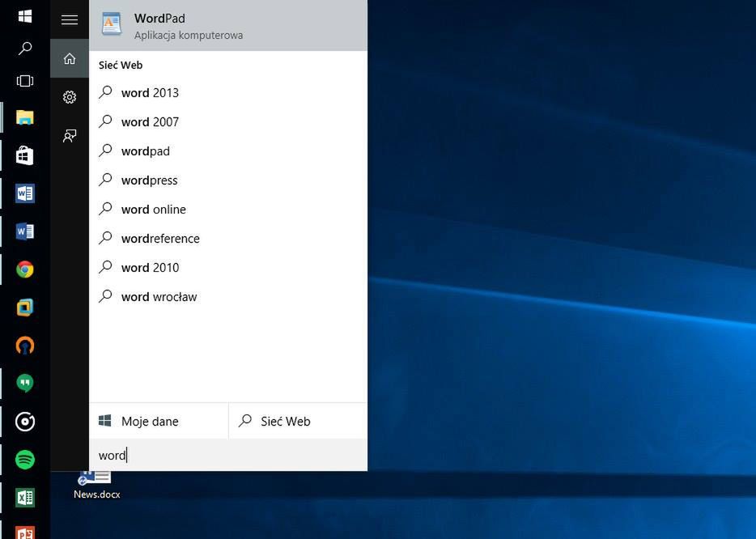Open Excel from the taskbar

click(x=25, y=498)
